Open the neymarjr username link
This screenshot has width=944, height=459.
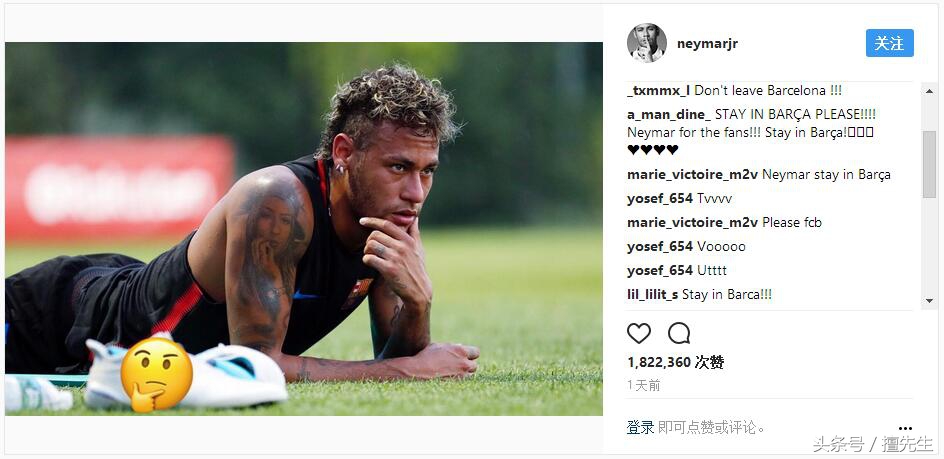coord(707,43)
